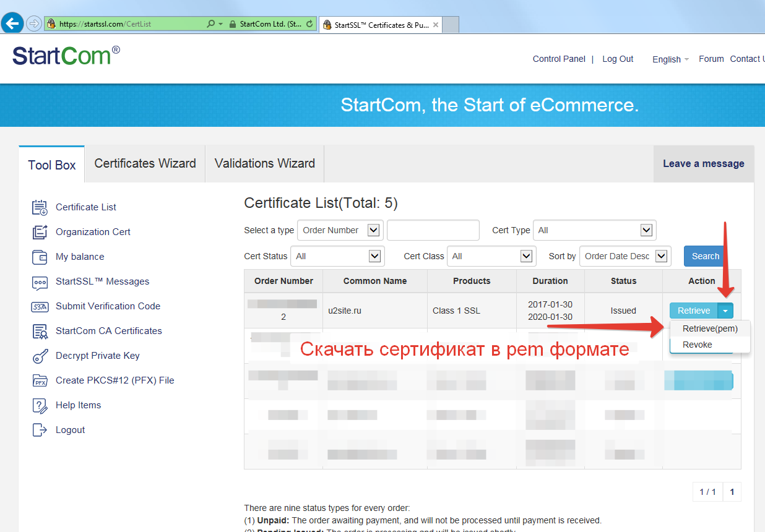This screenshot has width=765, height=532.
Task: Click the Issued status for u2site.ru
Action: (x=623, y=311)
